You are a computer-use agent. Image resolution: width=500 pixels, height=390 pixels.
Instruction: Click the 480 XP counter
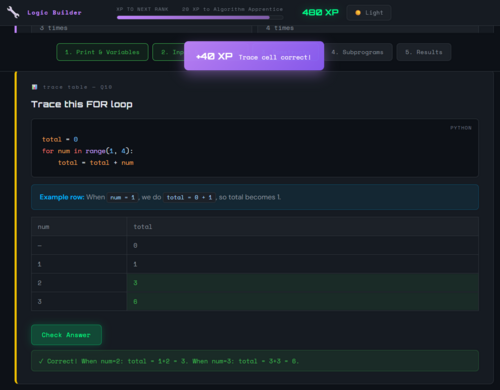coord(320,12)
